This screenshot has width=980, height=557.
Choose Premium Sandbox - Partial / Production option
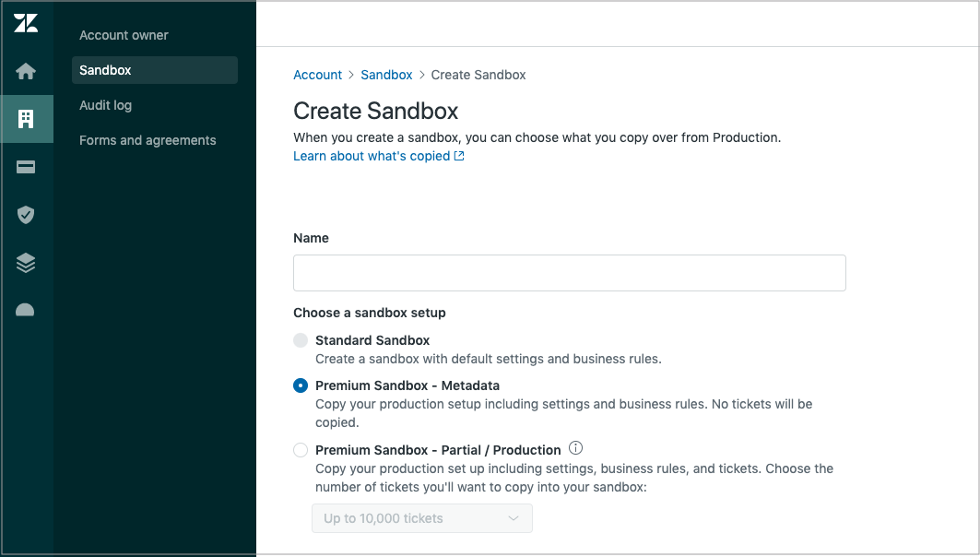point(301,450)
